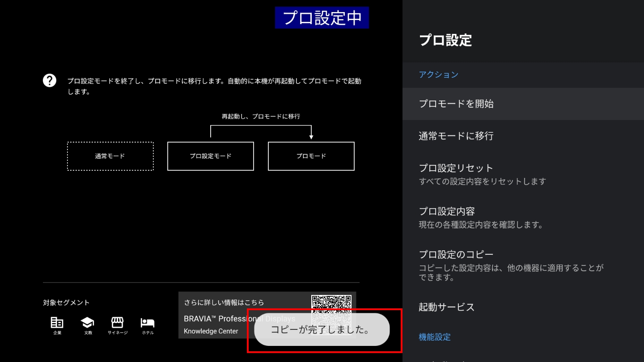Click the QR code image
The height and width of the screenshot is (362, 644).
pos(331,303)
